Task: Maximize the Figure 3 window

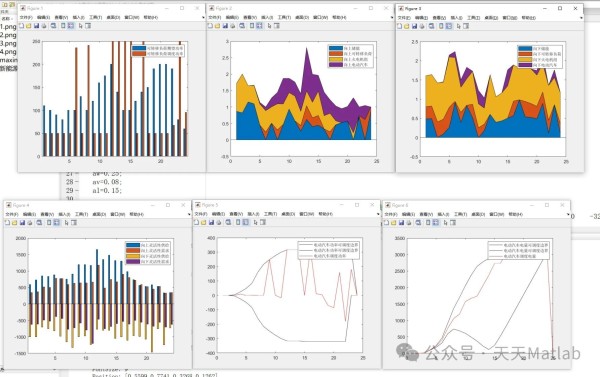Action: point(560,8)
